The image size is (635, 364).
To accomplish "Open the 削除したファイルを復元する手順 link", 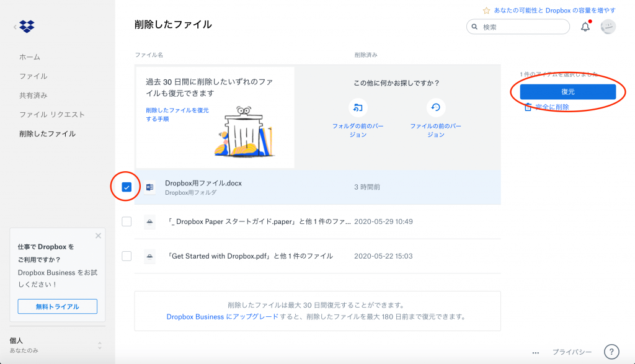I will tap(177, 115).
